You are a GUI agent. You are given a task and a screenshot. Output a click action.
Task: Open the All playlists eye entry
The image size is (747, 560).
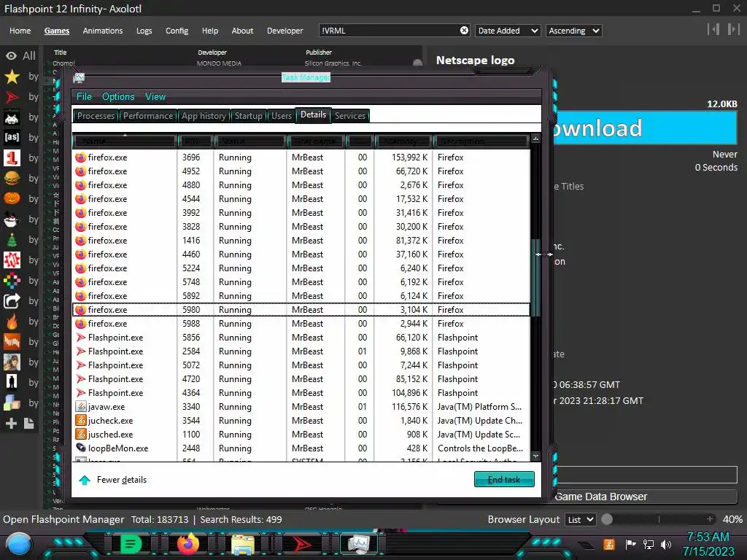[x=20, y=55]
